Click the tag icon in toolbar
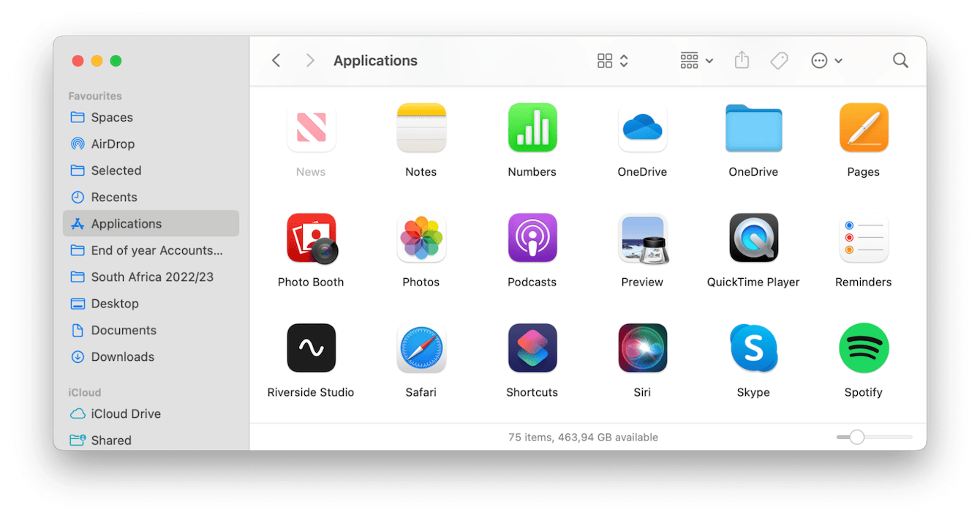Image resolution: width=980 pixels, height=521 pixels. click(x=779, y=61)
